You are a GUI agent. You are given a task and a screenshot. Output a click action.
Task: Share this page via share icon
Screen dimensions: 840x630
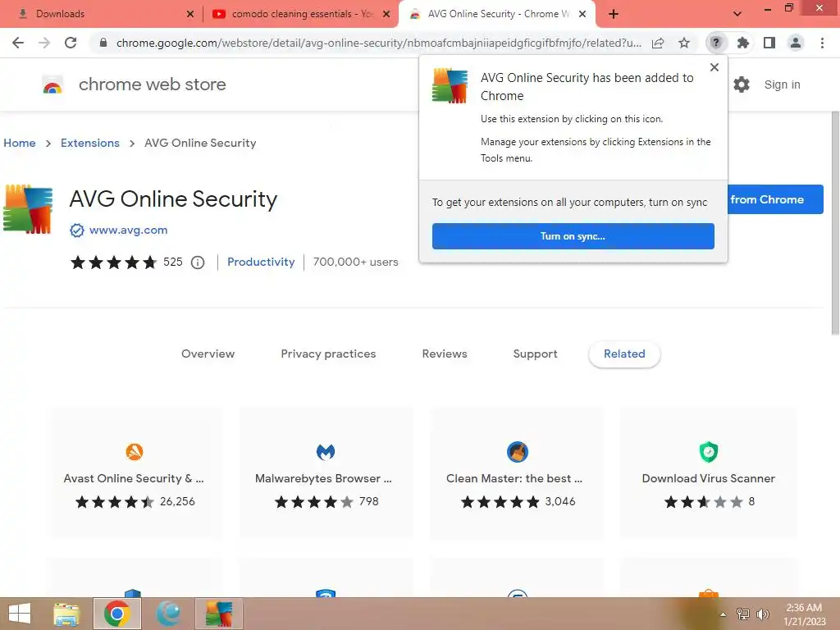658,43
